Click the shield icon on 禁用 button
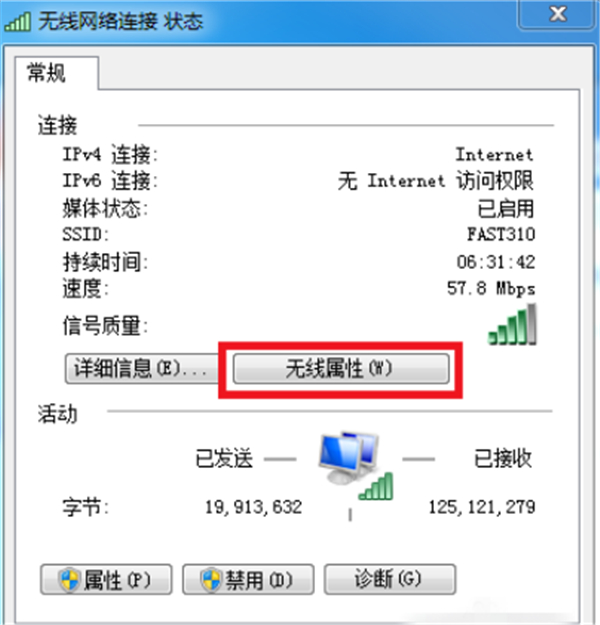The image size is (600, 625). tap(211, 580)
